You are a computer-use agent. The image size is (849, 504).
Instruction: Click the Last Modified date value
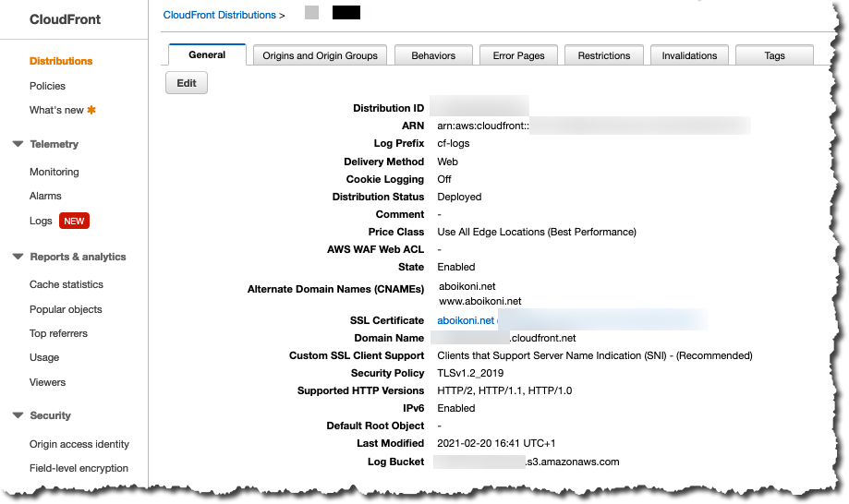(x=496, y=443)
